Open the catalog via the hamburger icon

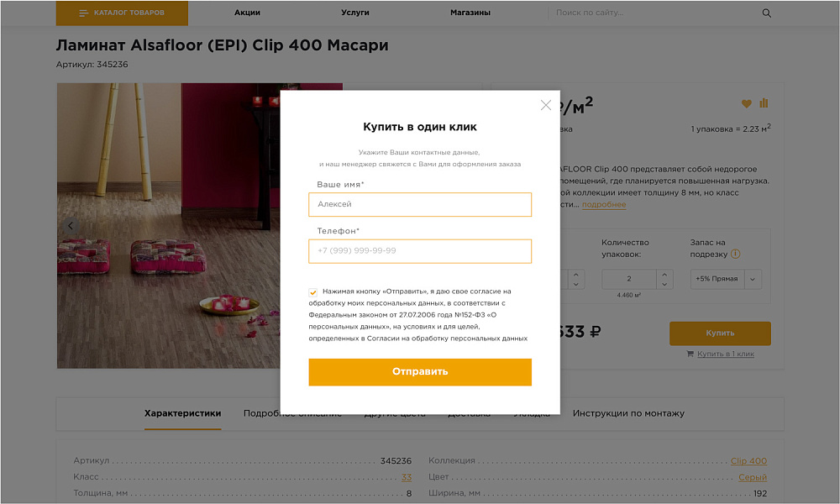[84, 13]
